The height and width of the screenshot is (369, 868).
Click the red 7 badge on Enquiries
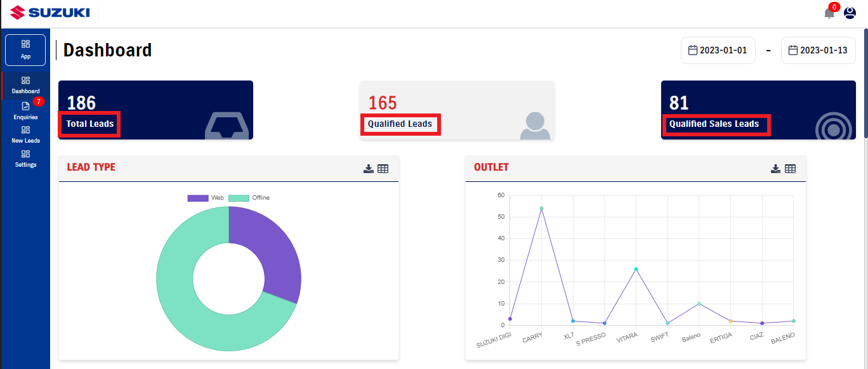[x=38, y=101]
